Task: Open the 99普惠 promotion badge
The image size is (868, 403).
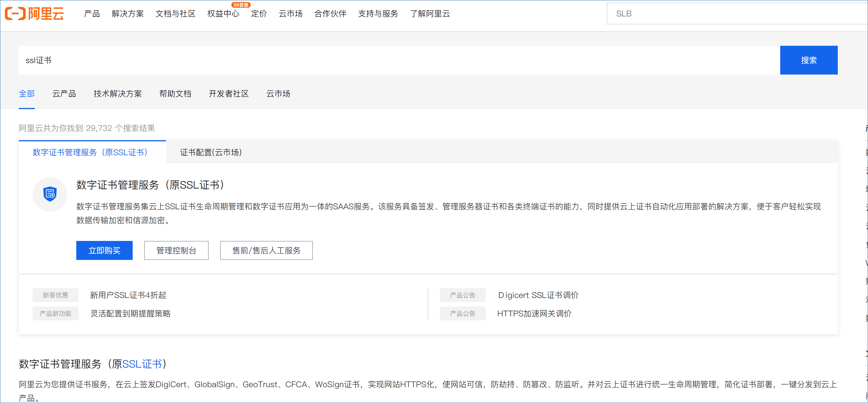Action: tap(241, 5)
